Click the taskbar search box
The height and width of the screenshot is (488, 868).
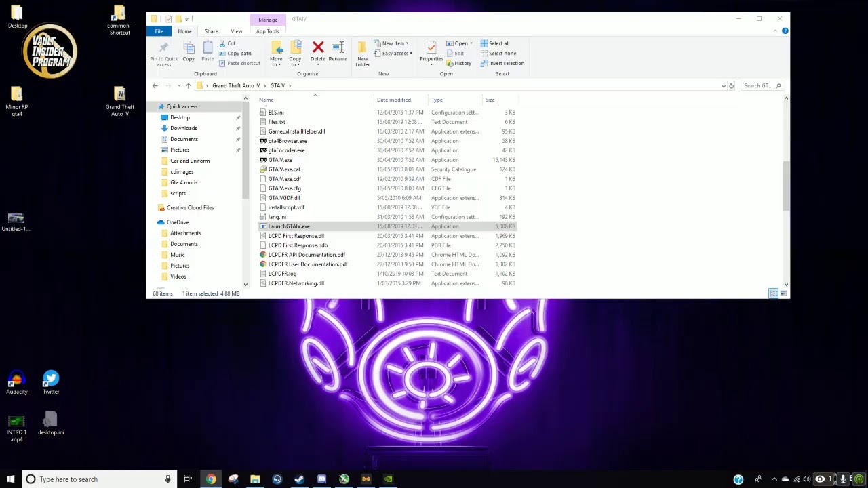(x=99, y=479)
